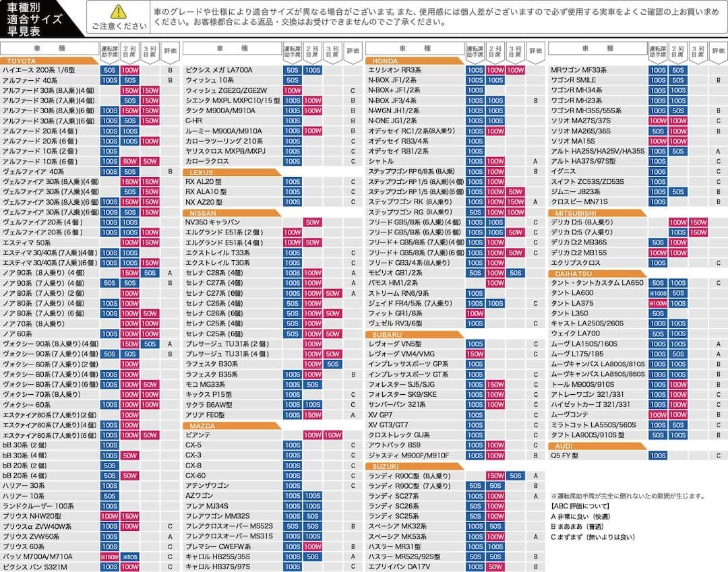Viewport: 728px width, 572px height.
Task: Click the 100W badge for フィット GR1/8系
Action: click(x=475, y=314)
